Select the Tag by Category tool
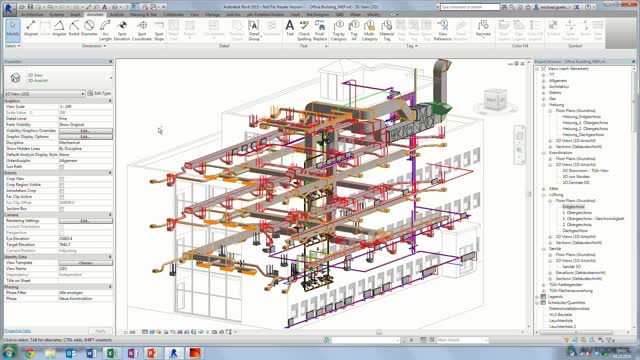 338,30
